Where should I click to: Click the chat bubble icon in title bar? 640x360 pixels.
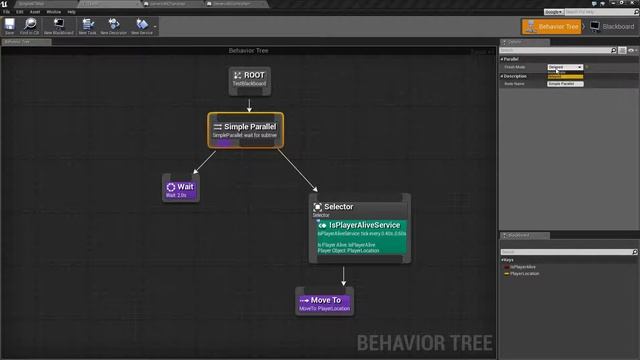point(594,4)
